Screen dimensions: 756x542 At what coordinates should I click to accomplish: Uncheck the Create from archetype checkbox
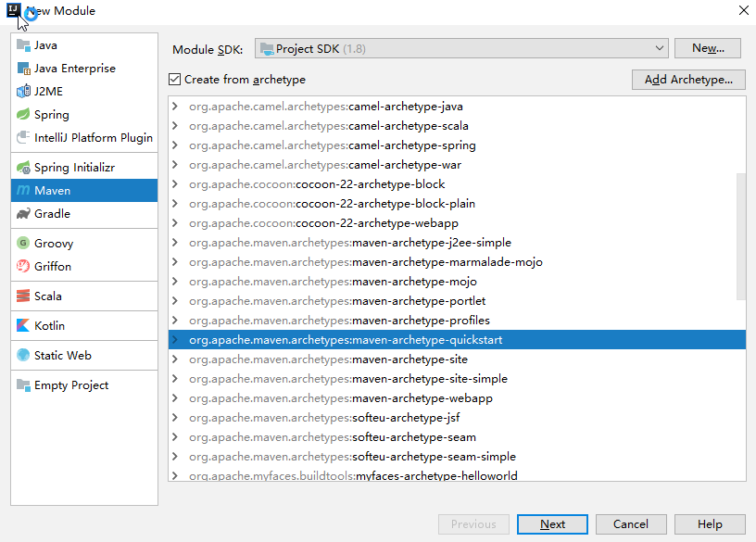(x=178, y=80)
